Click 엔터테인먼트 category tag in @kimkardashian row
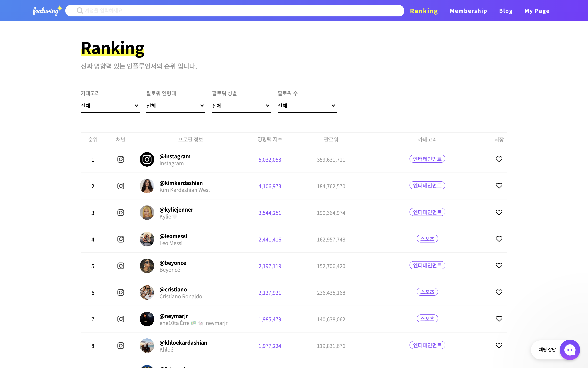This screenshot has height=368, width=588. point(427,185)
